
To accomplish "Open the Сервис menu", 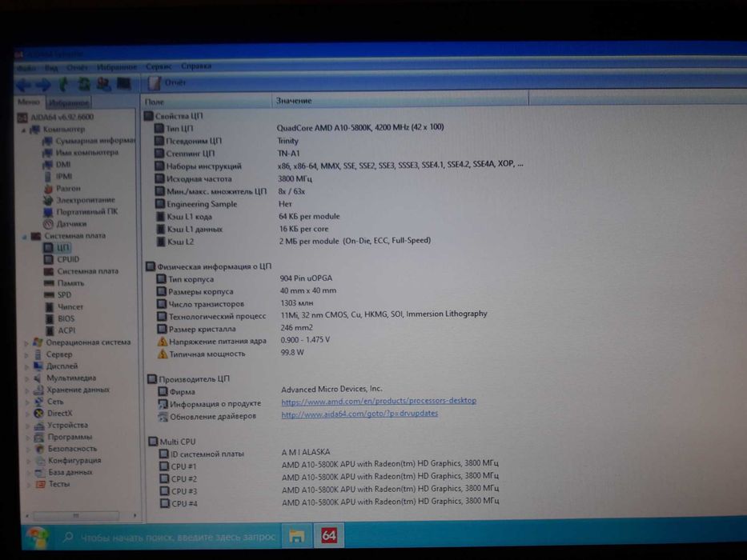I will [x=159, y=66].
